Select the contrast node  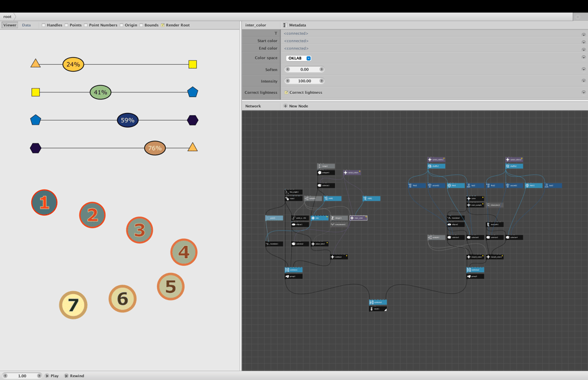tap(339, 256)
